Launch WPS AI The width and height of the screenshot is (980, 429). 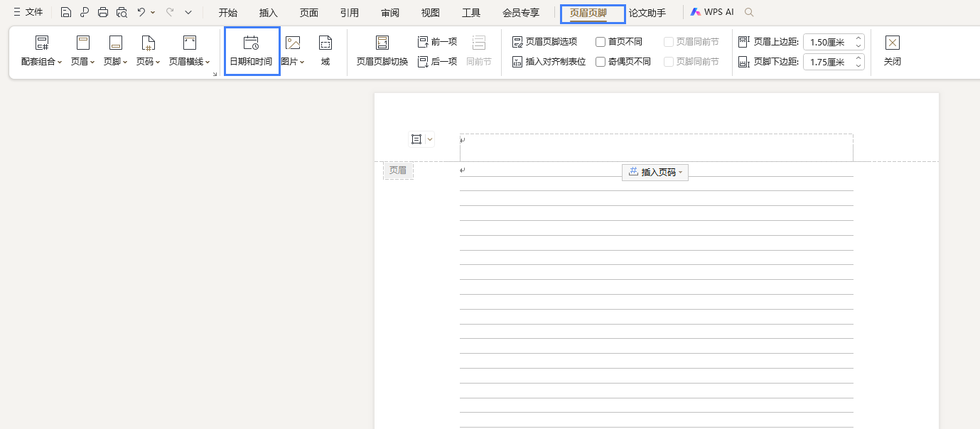pos(713,12)
